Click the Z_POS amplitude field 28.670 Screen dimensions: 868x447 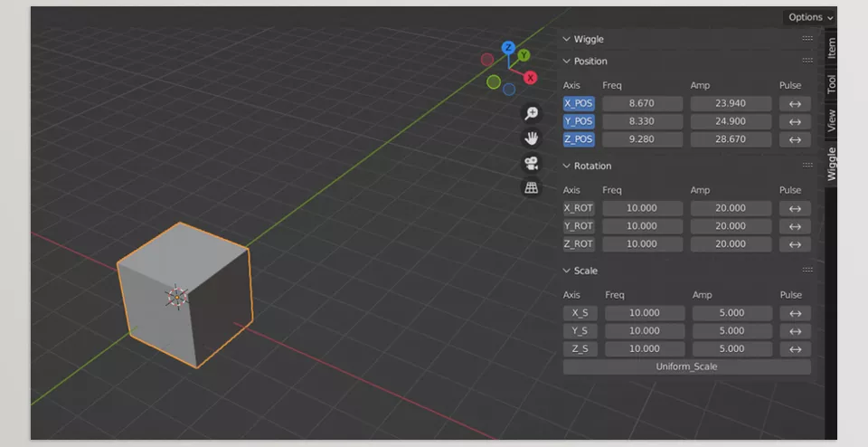pyautogui.click(x=731, y=139)
